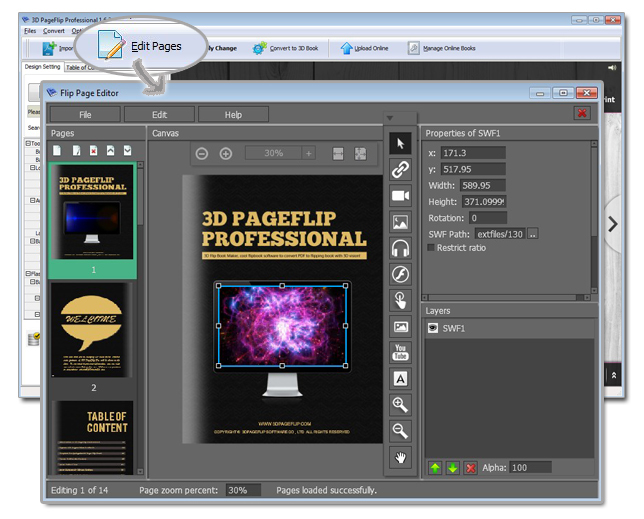Pick the add button hand-pointer tool

tap(400, 301)
